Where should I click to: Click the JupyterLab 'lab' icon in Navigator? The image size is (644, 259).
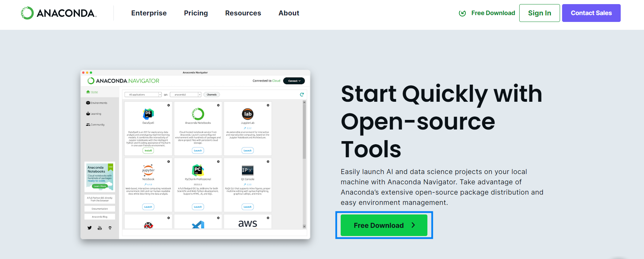247,114
